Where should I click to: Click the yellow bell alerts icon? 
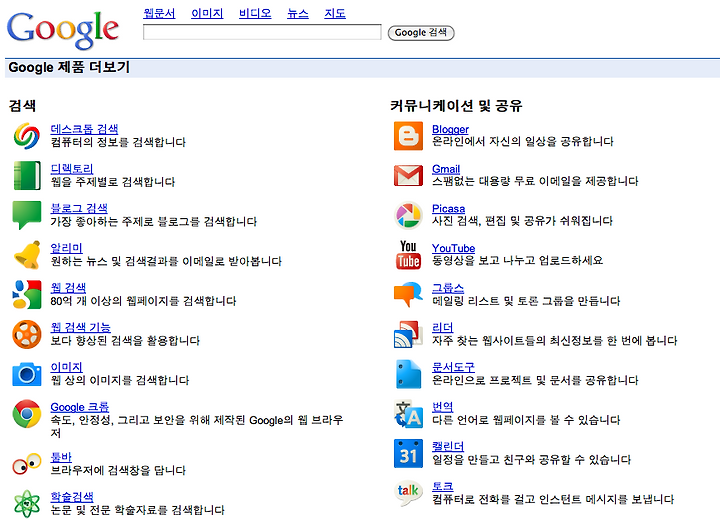[x=27, y=255]
